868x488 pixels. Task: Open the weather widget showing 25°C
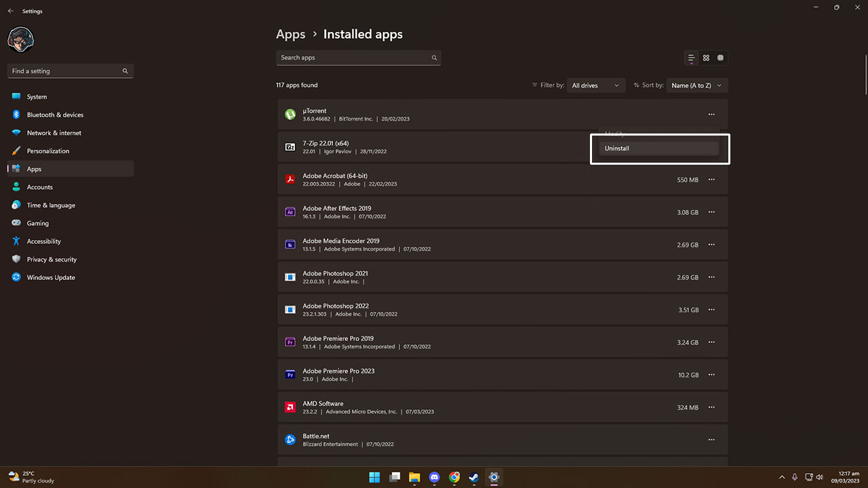click(x=31, y=477)
